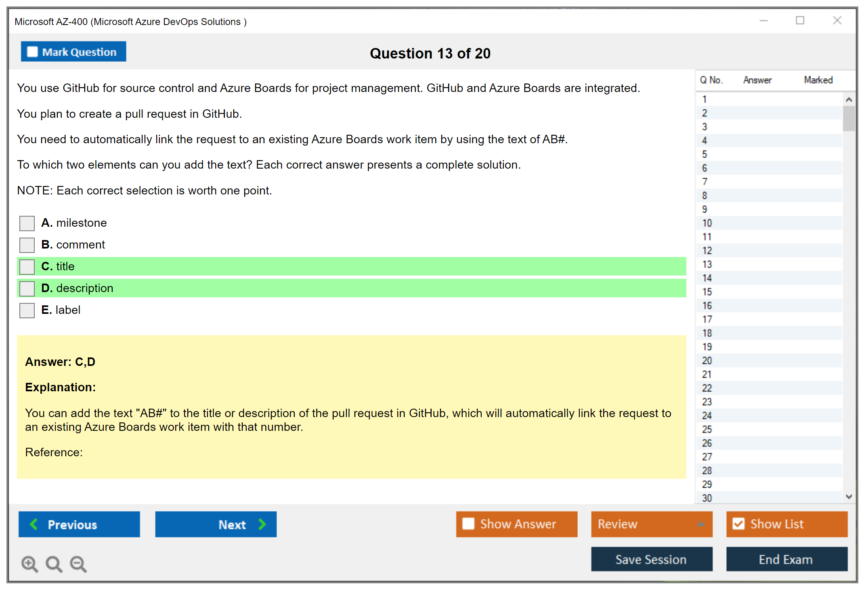Click the green left arrow on Previous
This screenshot has height=593, width=868.
34,524
